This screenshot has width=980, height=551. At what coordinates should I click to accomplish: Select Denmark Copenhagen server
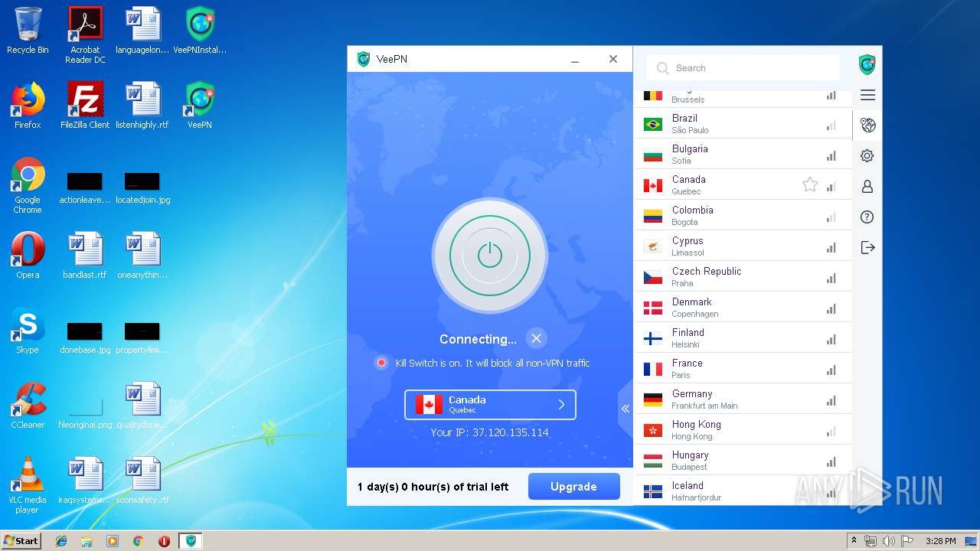743,307
